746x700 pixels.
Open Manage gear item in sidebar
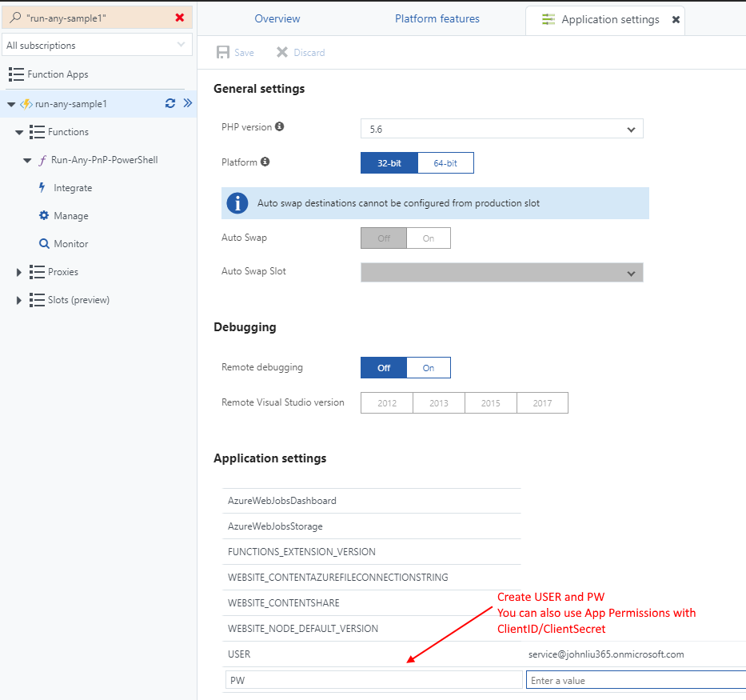tap(70, 216)
